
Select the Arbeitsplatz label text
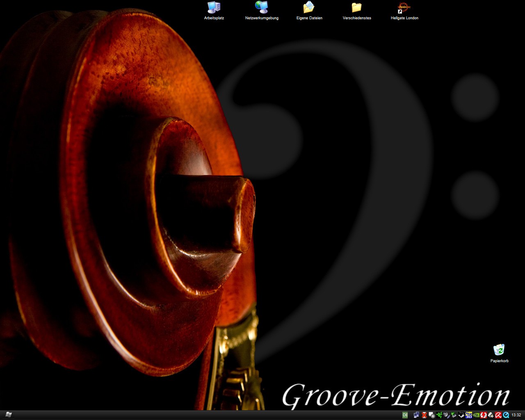pos(214,18)
